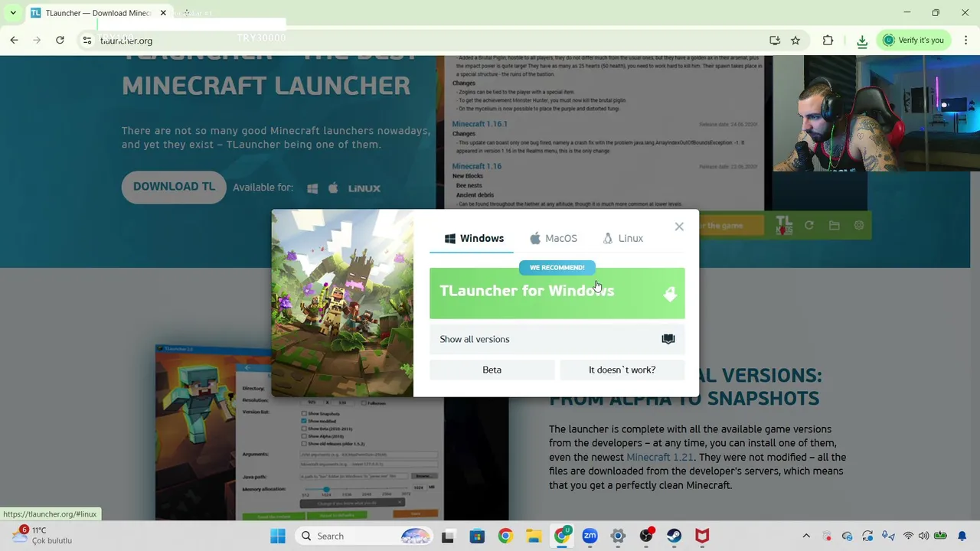
Task: Open Wi-Fi network tray icon
Action: click(x=908, y=536)
